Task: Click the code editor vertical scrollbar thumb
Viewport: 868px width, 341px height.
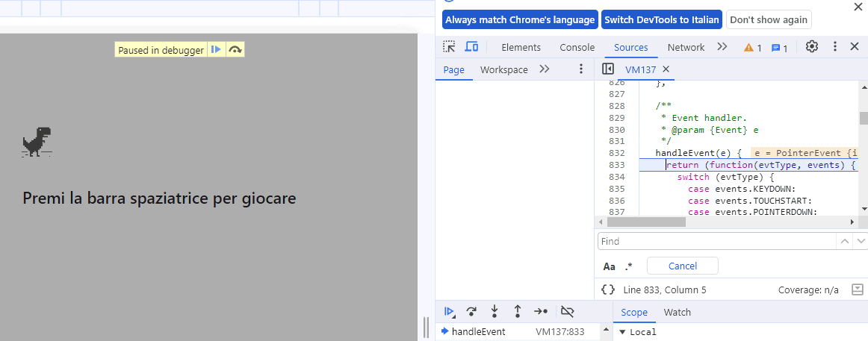Action: 863,118
